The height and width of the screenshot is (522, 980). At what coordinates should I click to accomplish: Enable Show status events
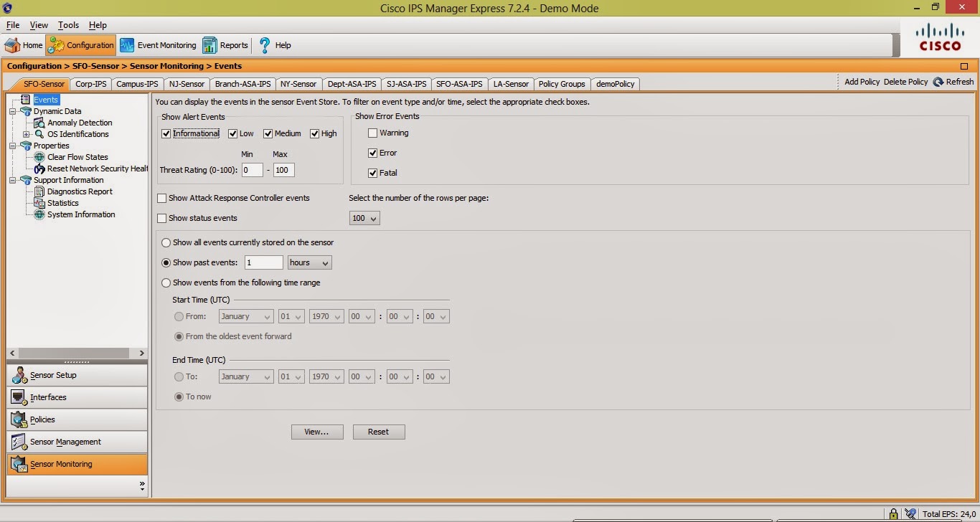click(x=161, y=218)
